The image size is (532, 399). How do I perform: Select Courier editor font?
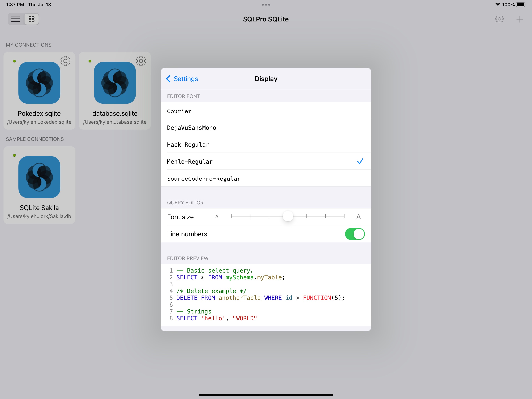[266, 111]
